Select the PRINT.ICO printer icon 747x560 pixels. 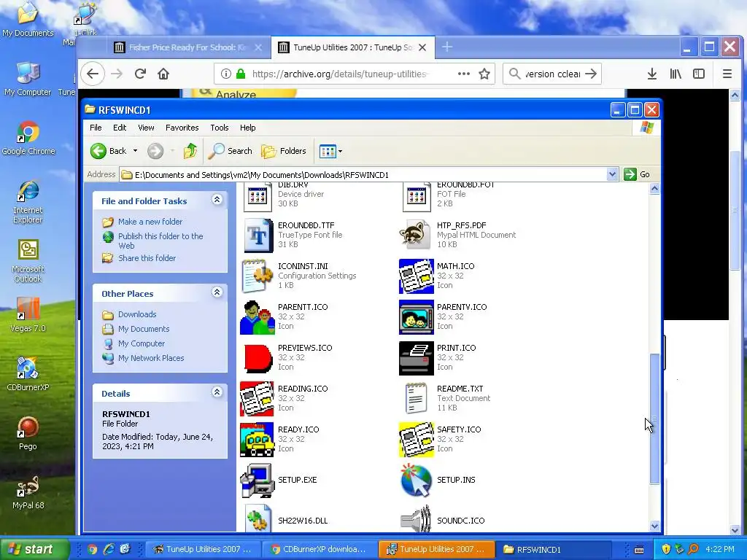pos(416,358)
